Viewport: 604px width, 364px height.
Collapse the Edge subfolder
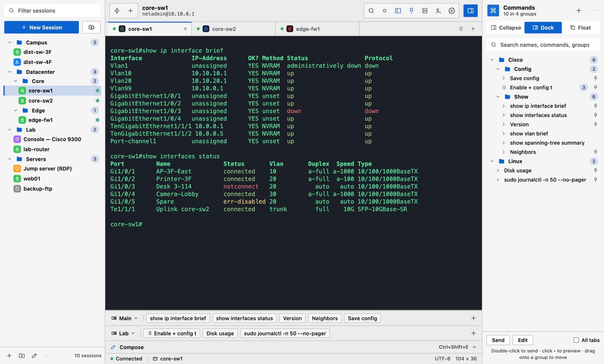15,110
